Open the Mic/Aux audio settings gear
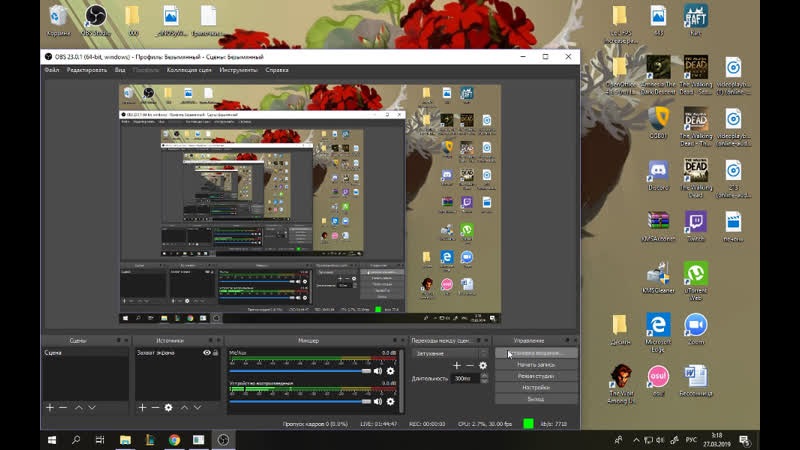 click(390, 371)
